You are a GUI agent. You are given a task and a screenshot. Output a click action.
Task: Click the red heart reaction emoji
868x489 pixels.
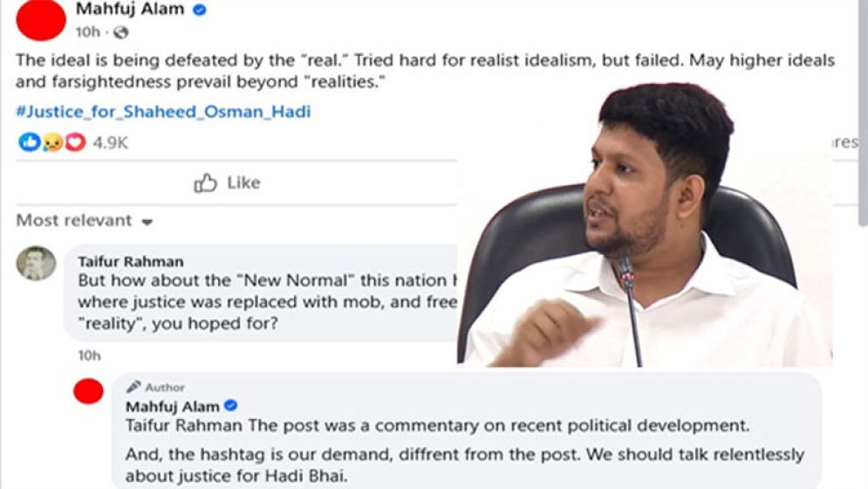coord(75,142)
